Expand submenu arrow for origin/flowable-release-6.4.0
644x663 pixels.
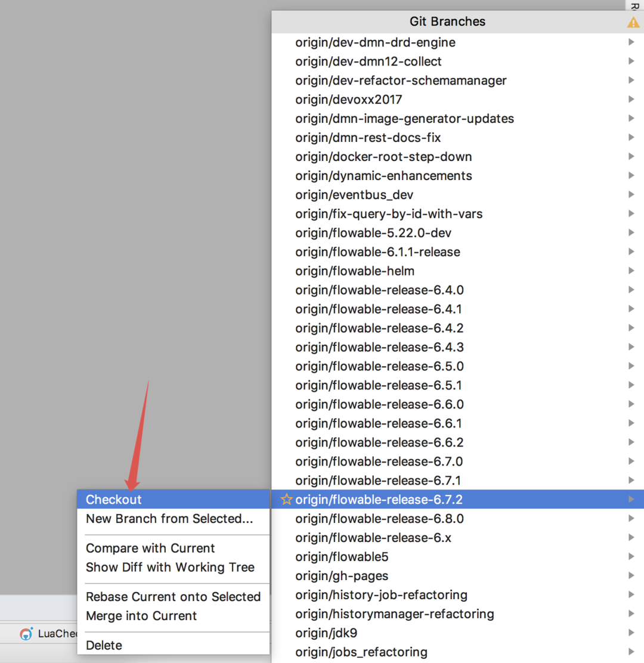point(631,290)
